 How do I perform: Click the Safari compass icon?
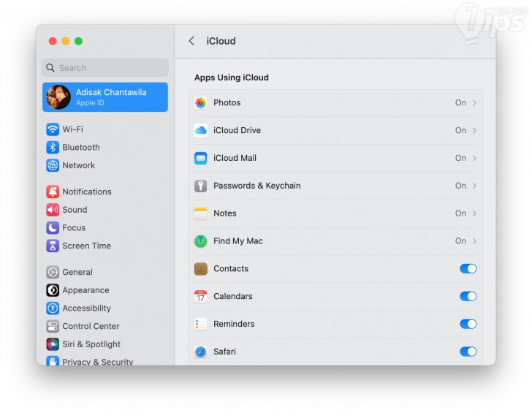click(x=200, y=352)
